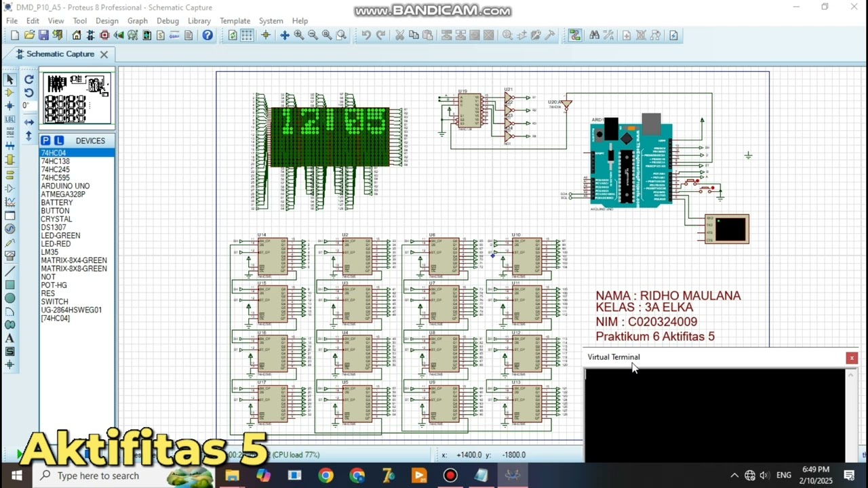Open the Help menu
Viewport: 868px width, 488px height.
(x=300, y=21)
